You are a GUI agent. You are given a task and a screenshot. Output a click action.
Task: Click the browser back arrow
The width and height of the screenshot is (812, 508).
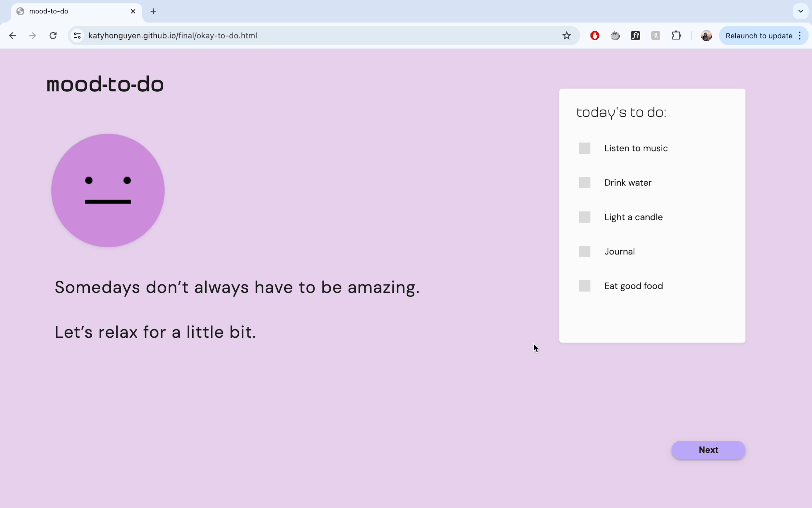click(x=12, y=36)
